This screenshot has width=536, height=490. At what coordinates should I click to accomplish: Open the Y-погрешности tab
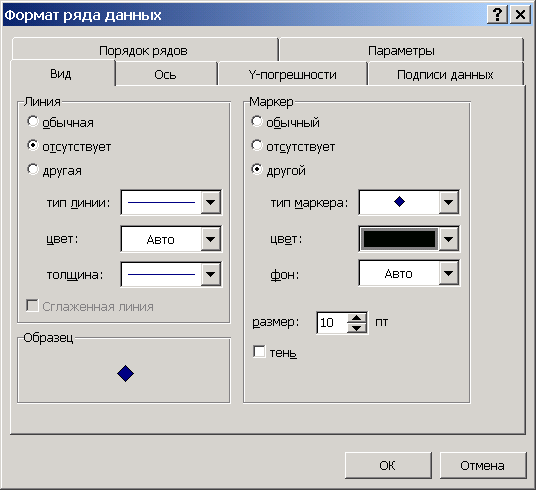point(292,74)
